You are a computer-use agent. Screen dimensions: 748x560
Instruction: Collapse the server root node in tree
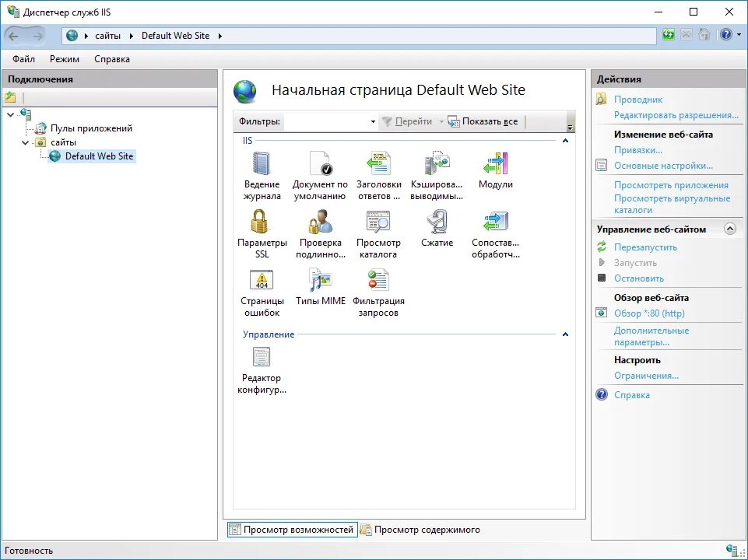coord(10,114)
